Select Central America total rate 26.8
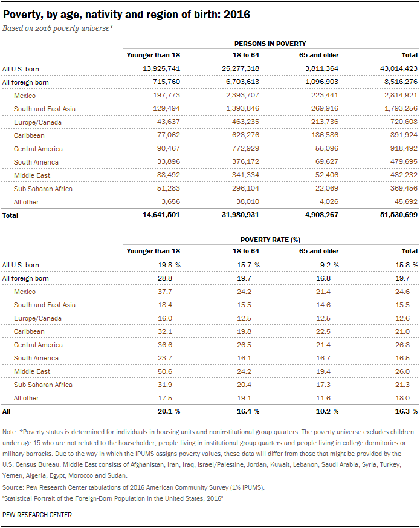The image size is (420, 528). click(402, 345)
